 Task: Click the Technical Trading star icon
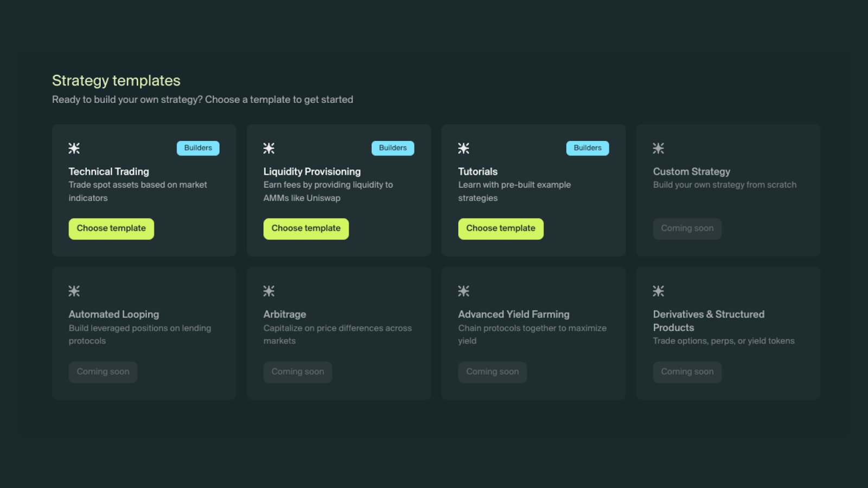(74, 148)
